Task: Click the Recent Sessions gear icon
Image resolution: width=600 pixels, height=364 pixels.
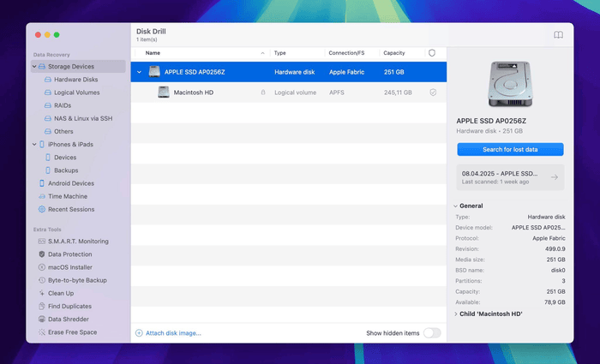Action: coord(42,210)
